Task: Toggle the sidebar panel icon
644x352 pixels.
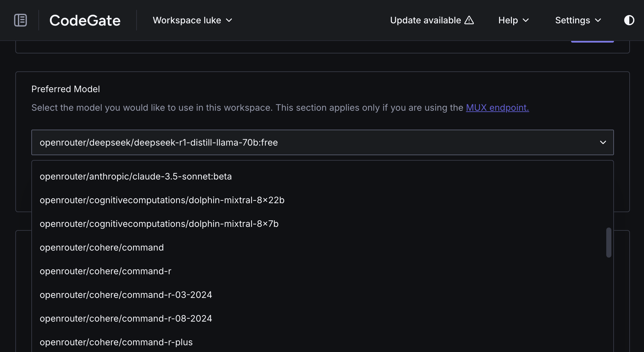Action: pyautogui.click(x=20, y=20)
